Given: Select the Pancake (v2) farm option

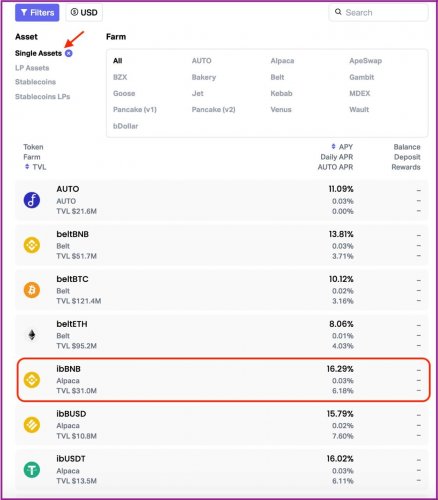Looking at the screenshot, I should pyautogui.click(x=213, y=109).
